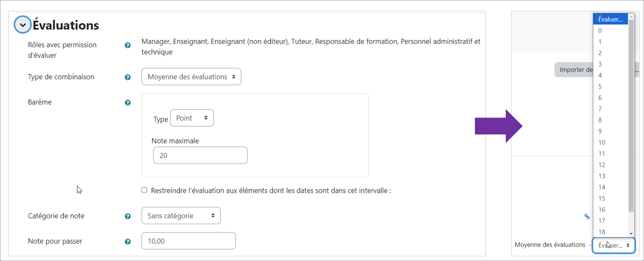Click the blue link icon near rating list
Viewport: 644px width, 261px height.
coord(587,216)
